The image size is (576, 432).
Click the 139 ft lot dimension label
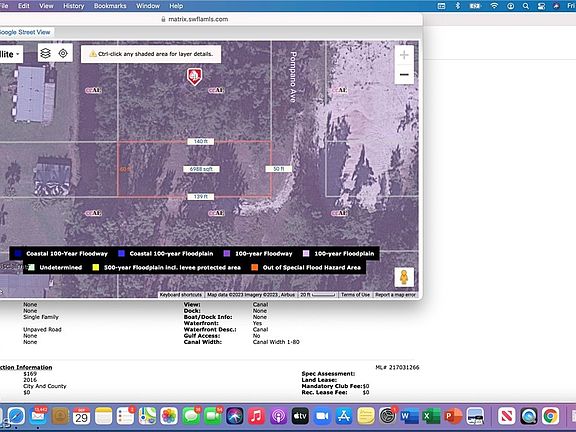point(201,197)
